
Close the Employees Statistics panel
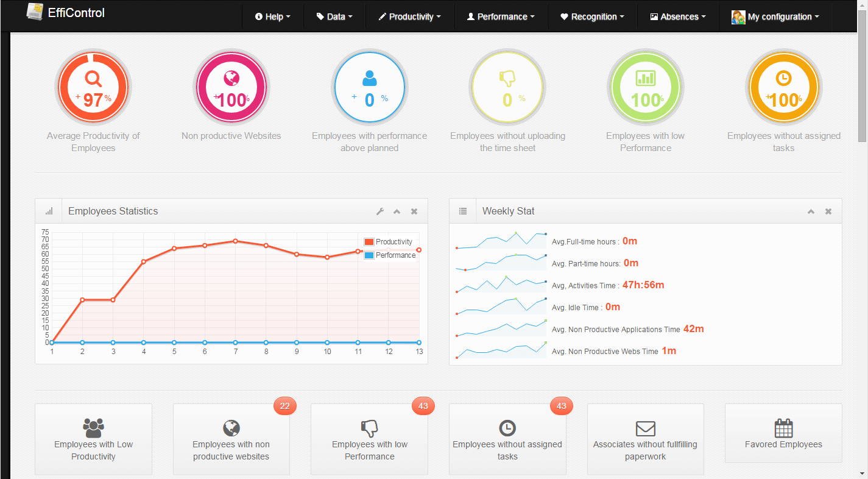[x=414, y=211]
